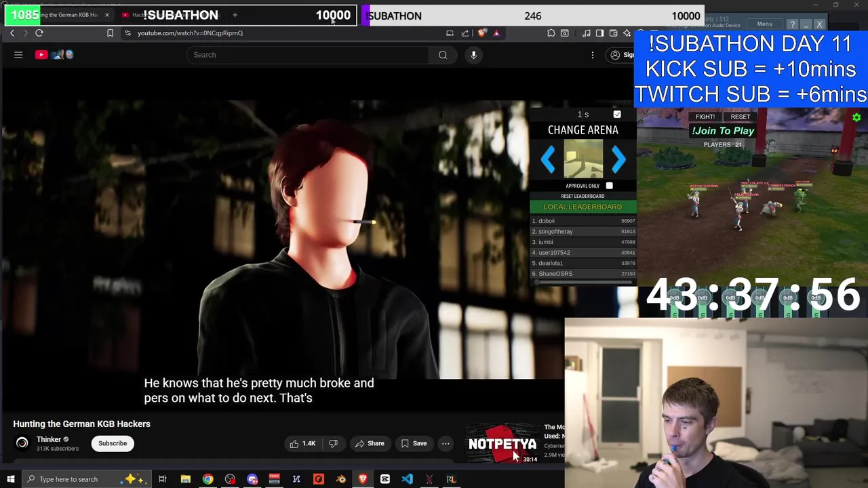
Task: Select leaderboard row user107542
Action: (583, 252)
